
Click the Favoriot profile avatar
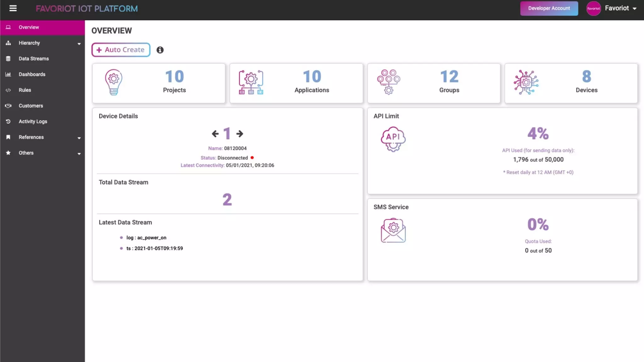click(593, 8)
